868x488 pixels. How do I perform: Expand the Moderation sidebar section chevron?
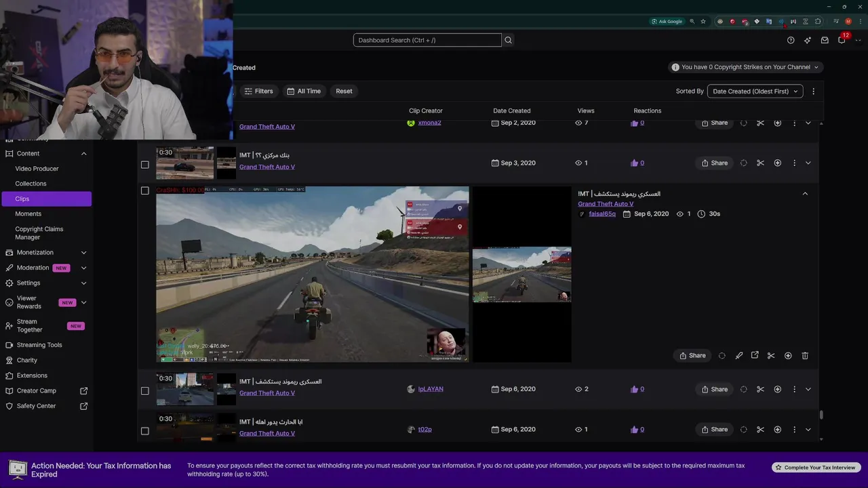(84, 268)
